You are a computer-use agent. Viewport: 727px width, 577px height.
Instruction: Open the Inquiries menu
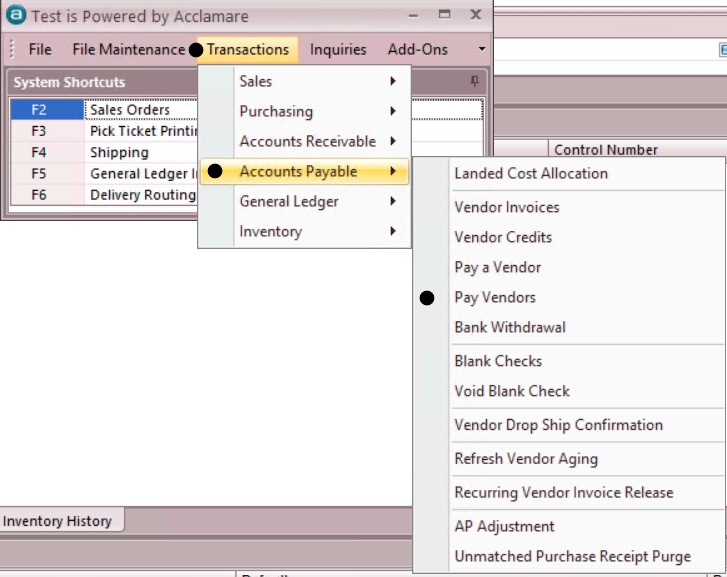coord(338,49)
